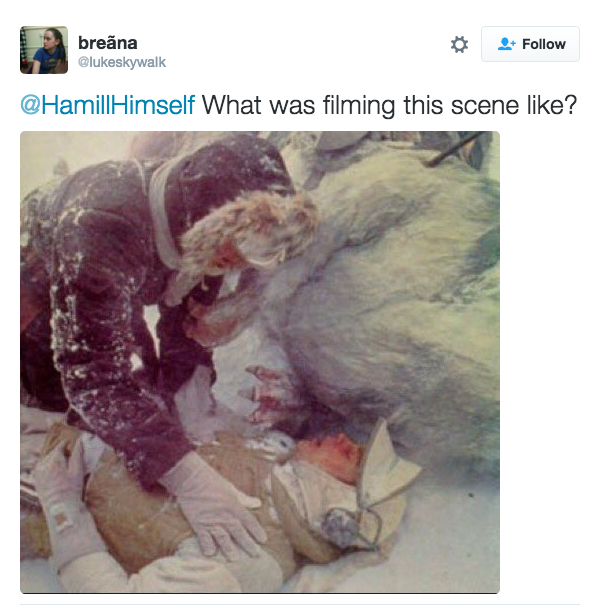This screenshot has width=607, height=605.
Task: Click the Follow button
Action: click(x=530, y=44)
